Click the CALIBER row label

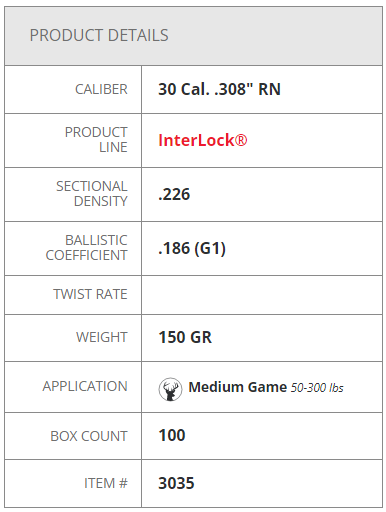click(101, 89)
